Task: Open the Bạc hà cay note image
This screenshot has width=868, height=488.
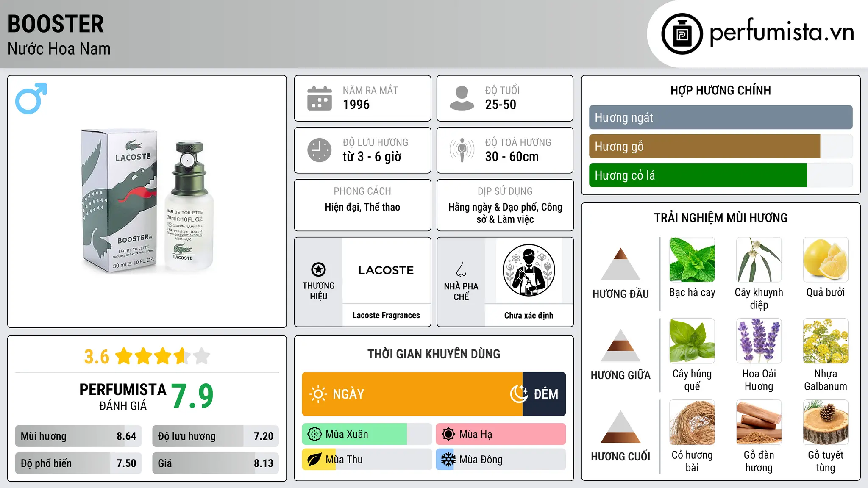Action: [x=692, y=260]
